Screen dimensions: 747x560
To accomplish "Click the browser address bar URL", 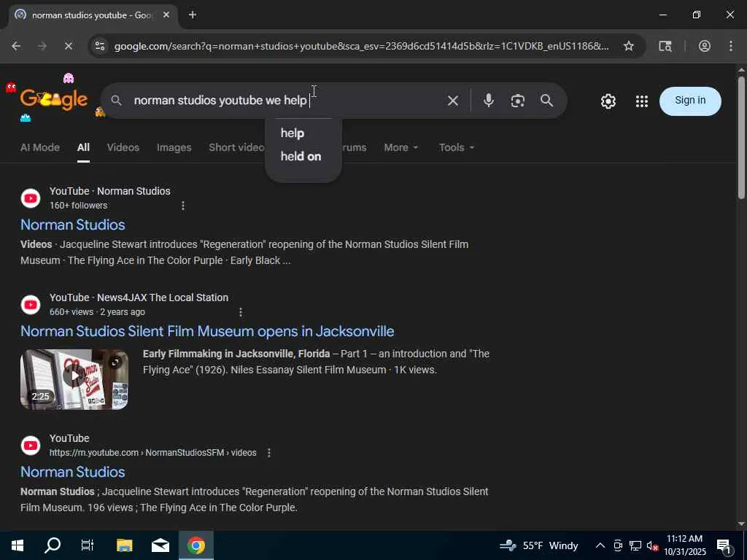I will 361,46.
